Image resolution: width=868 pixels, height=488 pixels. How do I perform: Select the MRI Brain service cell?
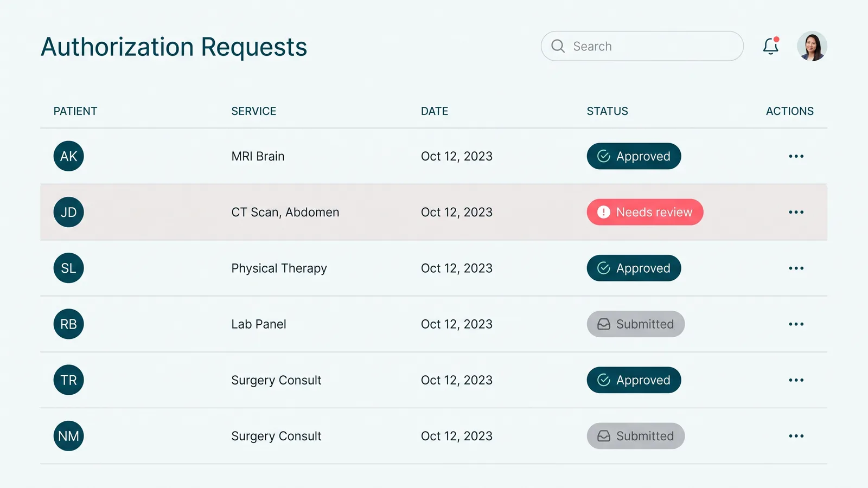click(258, 156)
